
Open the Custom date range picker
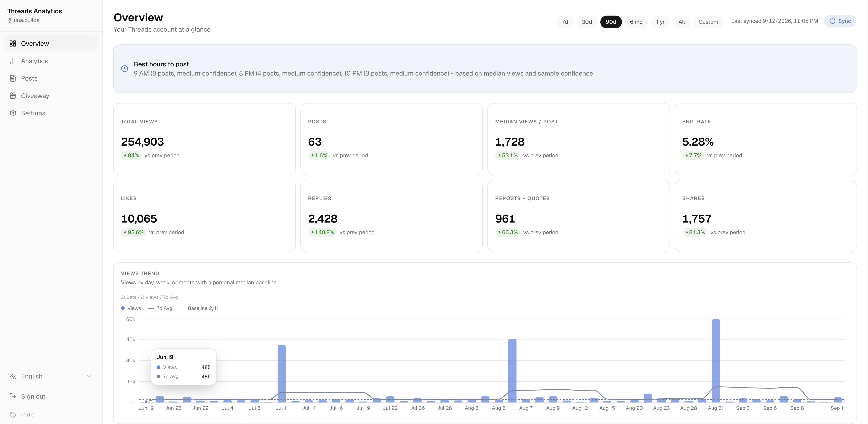tap(708, 22)
